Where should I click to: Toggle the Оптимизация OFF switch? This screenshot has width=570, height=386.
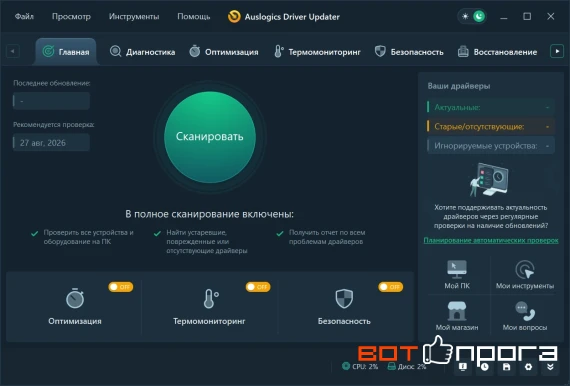tap(121, 287)
